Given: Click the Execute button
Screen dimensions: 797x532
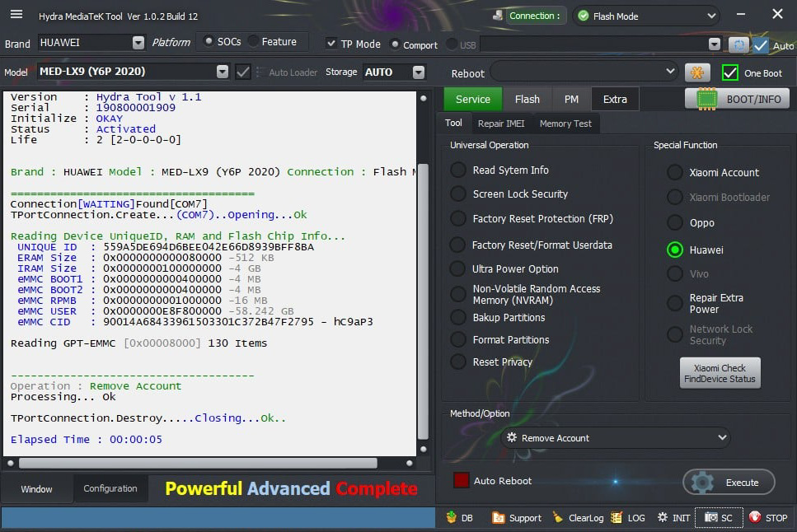Looking at the screenshot, I should [x=729, y=483].
